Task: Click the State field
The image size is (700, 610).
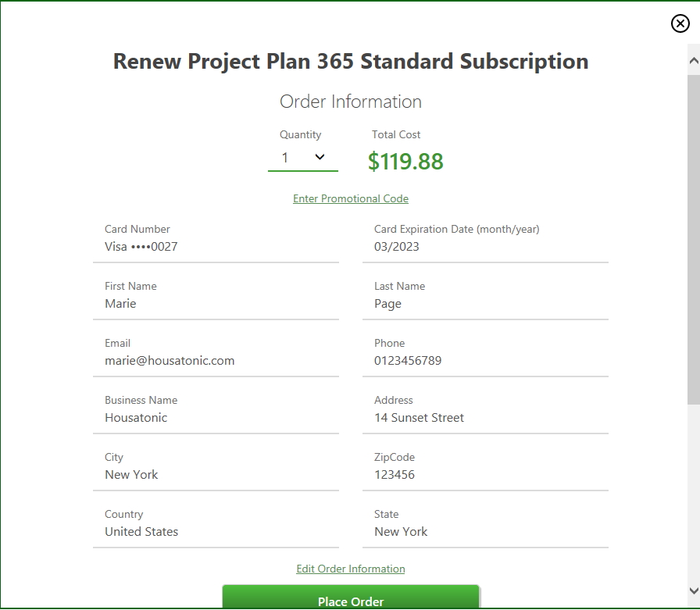Action: pyautogui.click(x=485, y=526)
